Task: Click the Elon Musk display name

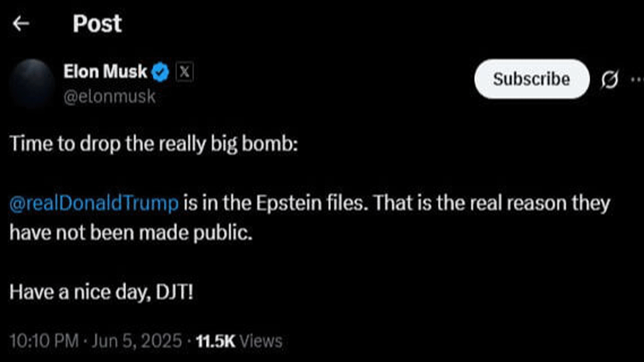Action: 105,72
